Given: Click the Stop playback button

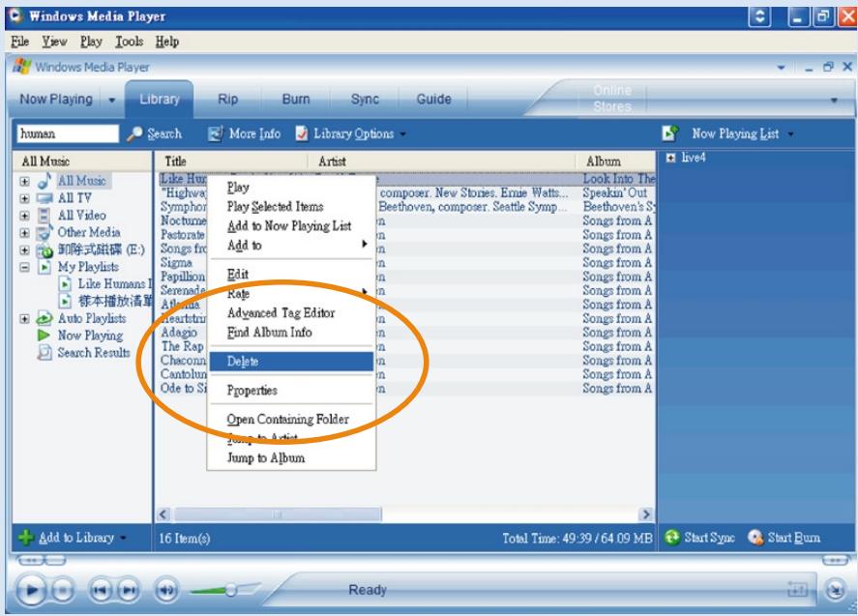Looking at the screenshot, I should point(62,590).
